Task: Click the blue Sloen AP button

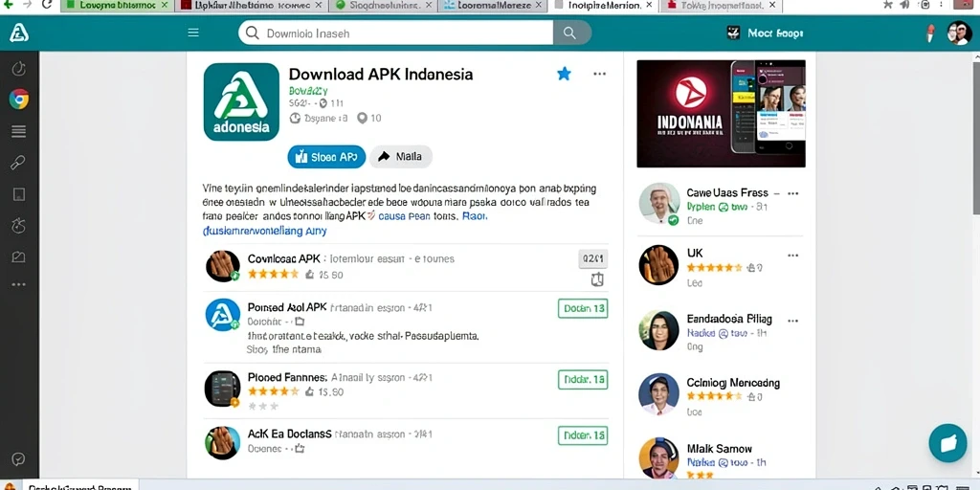Action: tap(326, 157)
